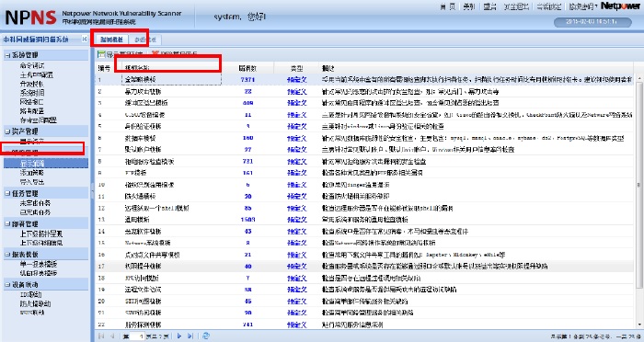The image size is (644, 342).
Task: Click the date-time display pill in header
Action: pyautogui.click(x=592, y=22)
